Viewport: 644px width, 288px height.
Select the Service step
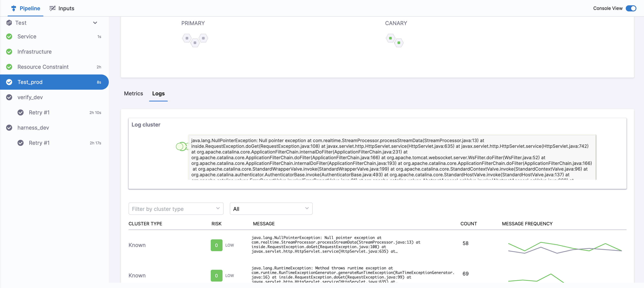click(54, 36)
